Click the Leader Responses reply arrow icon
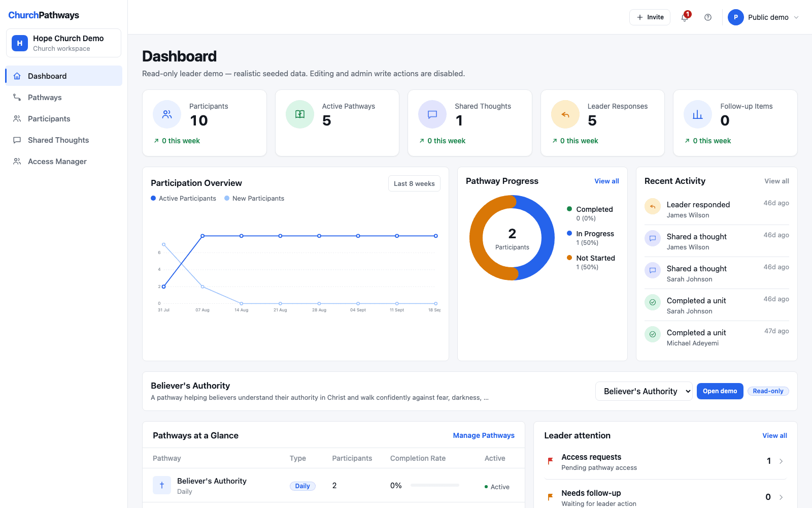 [x=565, y=115]
